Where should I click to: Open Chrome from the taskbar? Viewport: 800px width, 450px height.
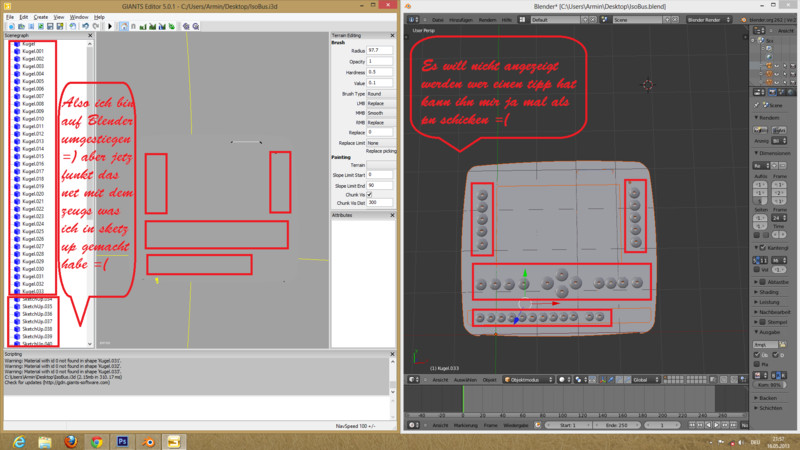coord(97,442)
